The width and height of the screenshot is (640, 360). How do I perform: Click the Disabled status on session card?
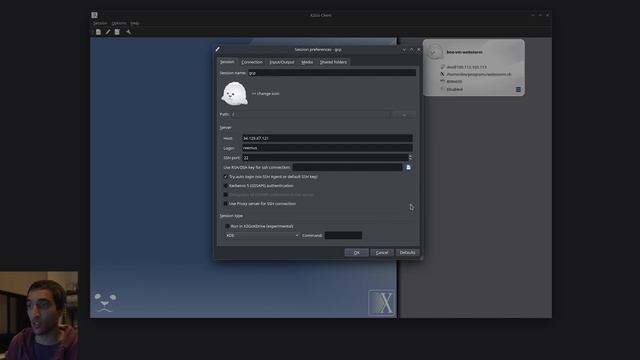tap(454, 89)
